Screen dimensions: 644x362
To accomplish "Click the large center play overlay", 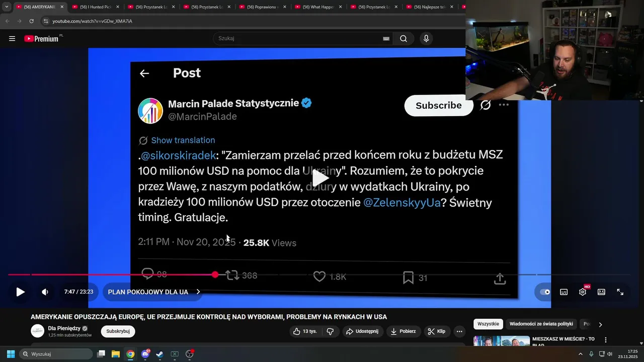I will tap(320, 177).
